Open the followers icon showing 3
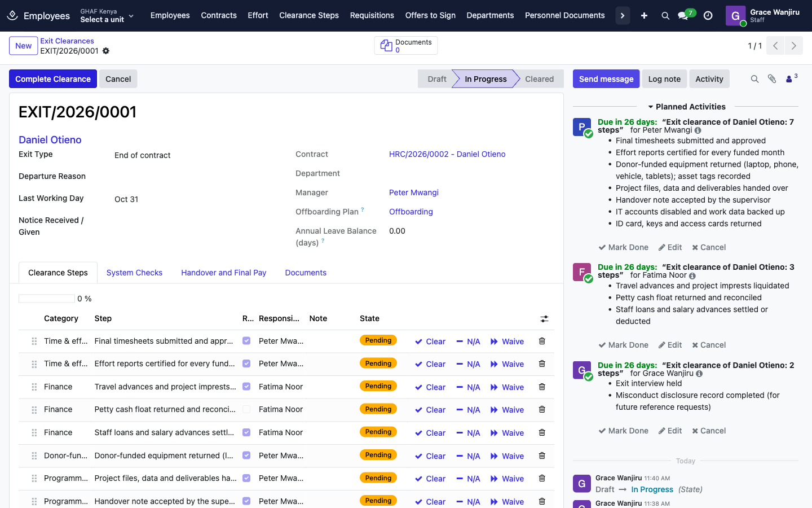812x508 pixels. tap(792, 78)
